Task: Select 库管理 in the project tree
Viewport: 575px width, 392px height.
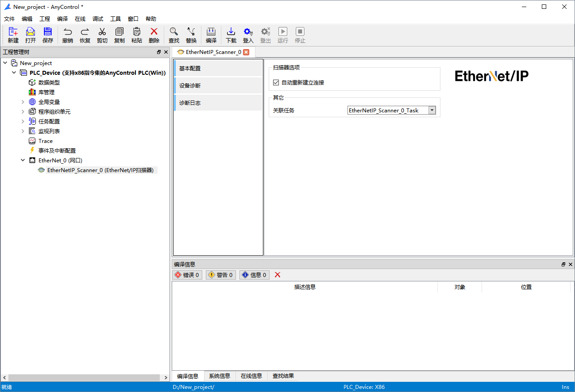Action: pos(46,92)
